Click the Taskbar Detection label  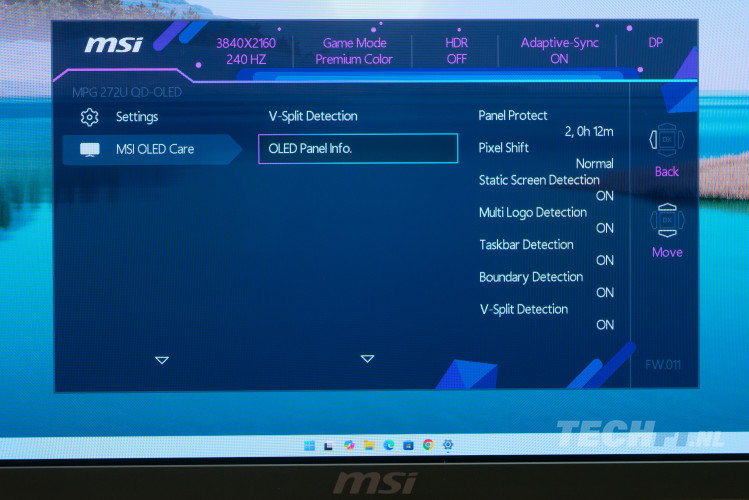pyautogui.click(x=526, y=245)
